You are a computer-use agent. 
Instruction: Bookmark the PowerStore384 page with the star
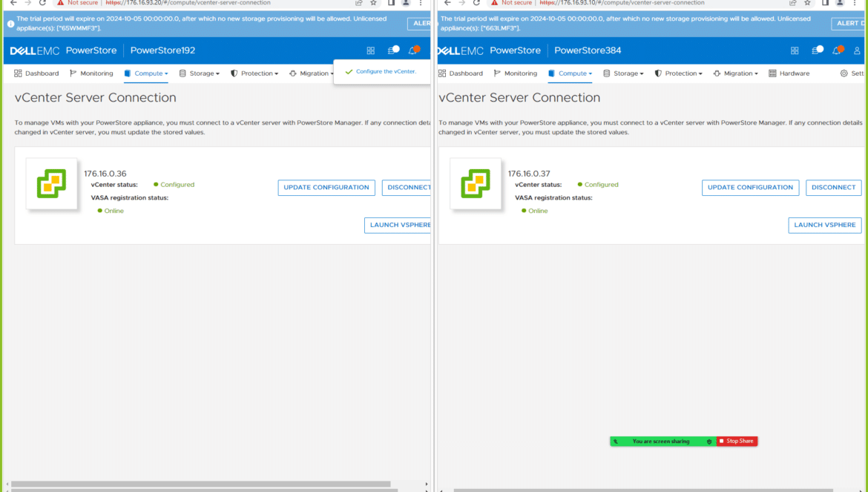click(x=808, y=3)
